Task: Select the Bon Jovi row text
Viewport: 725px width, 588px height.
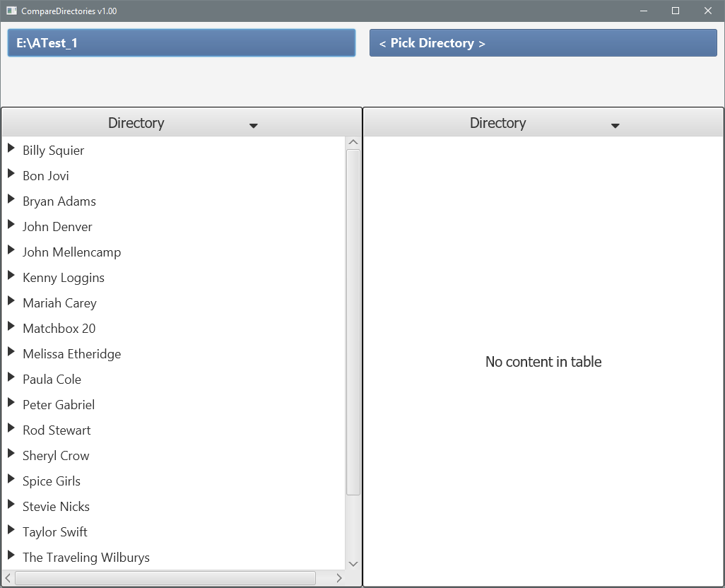Action: pos(46,176)
